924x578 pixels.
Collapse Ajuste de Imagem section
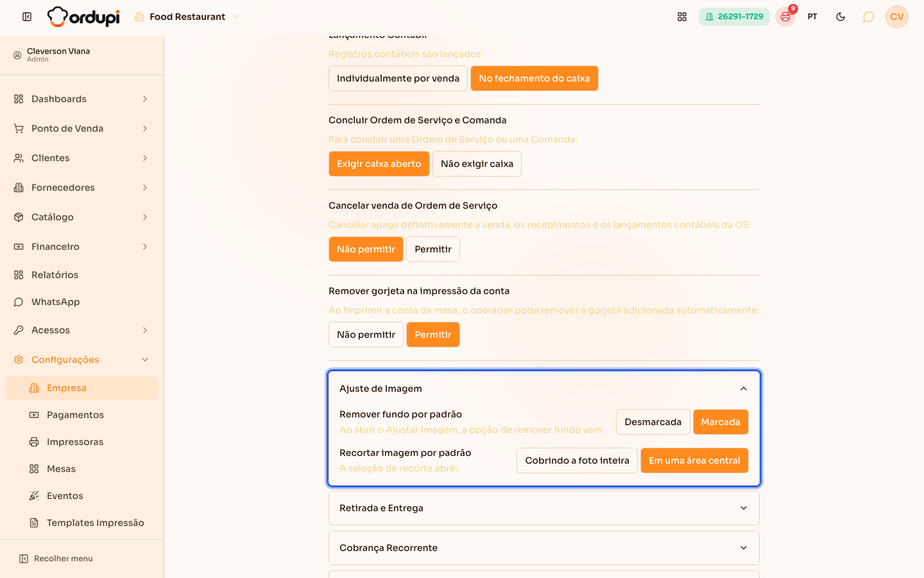(543, 389)
